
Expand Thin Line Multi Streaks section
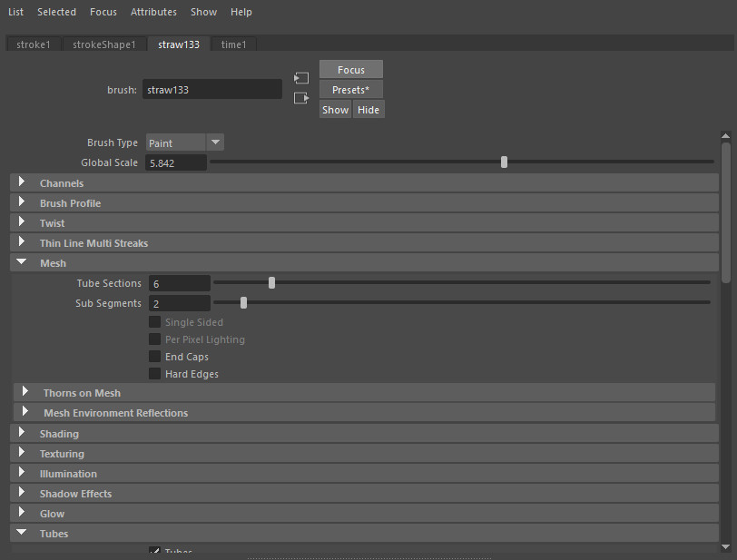(364, 243)
